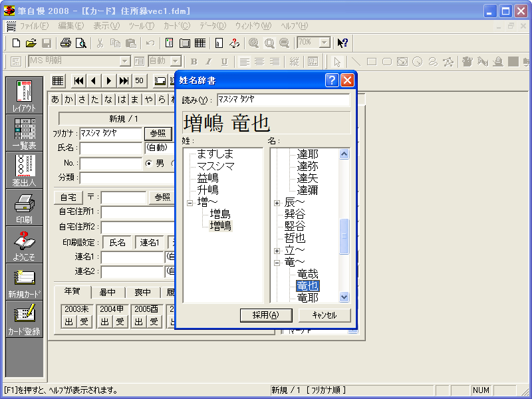This screenshot has width=532, height=399.
Task: Toggle 氏名 print setting button
Action: tap(117, 243)
